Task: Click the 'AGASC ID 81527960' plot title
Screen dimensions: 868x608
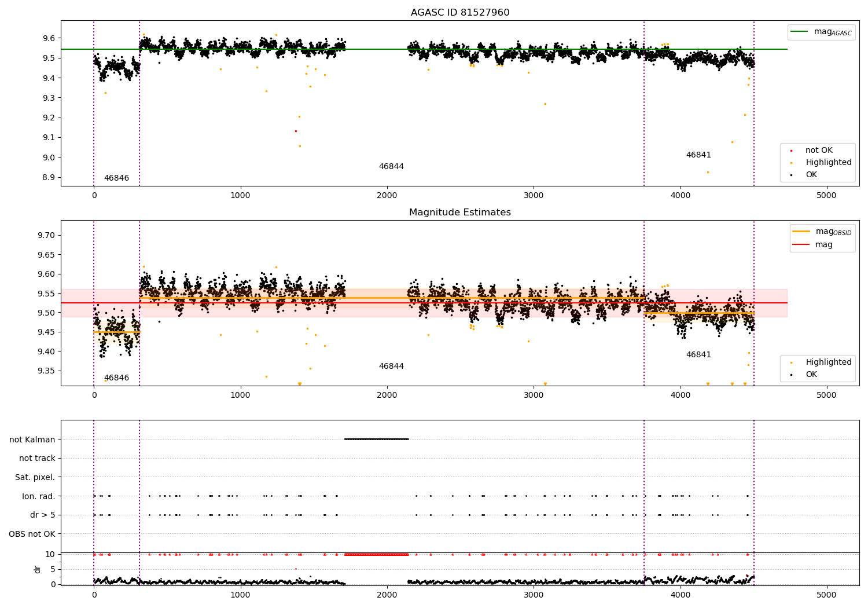Action: pyautogui.click(x=460, y=13)
